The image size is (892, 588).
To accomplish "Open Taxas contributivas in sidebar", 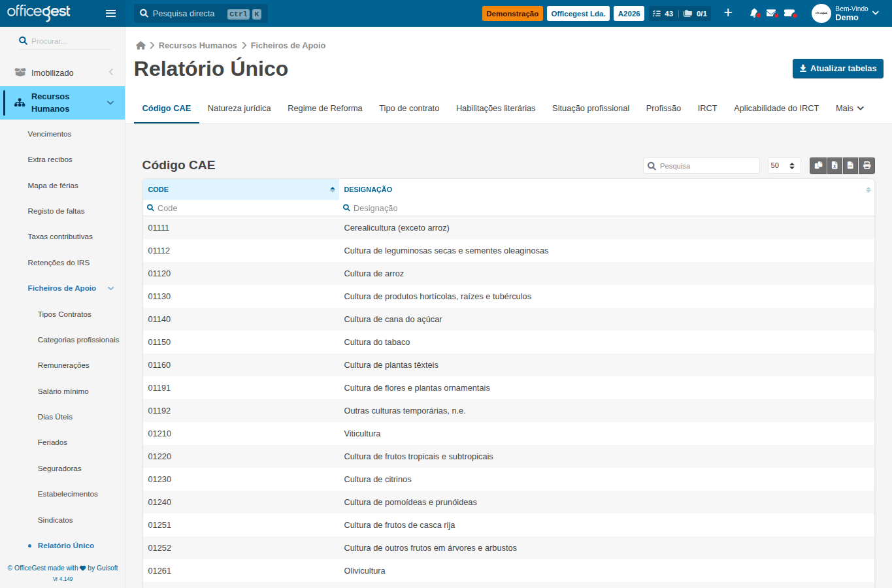I will coord(60,237).
